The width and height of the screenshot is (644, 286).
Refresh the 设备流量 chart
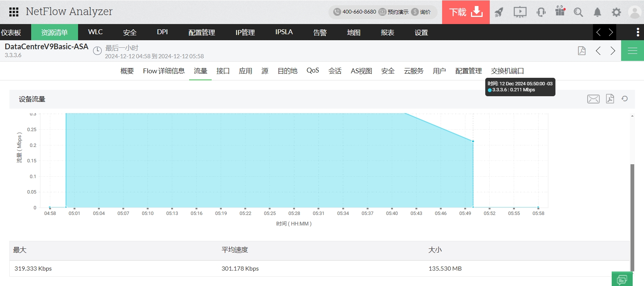coord(624,98)
